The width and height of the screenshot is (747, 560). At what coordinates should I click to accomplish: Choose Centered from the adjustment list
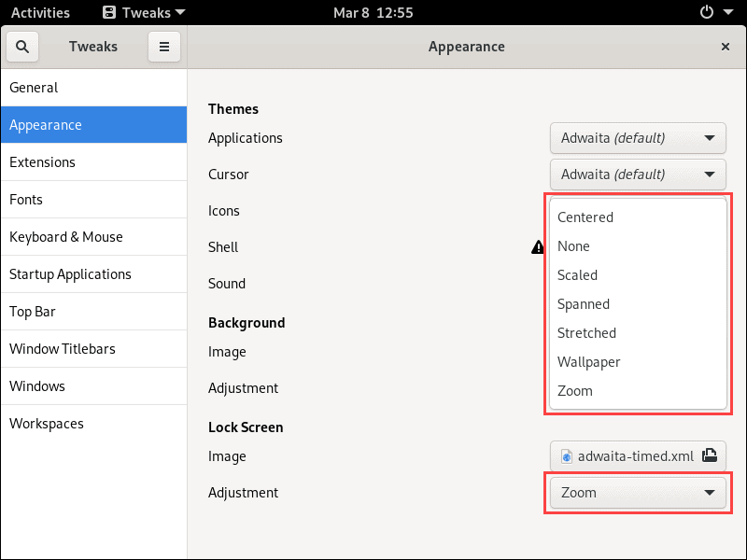tap(638, 217)
